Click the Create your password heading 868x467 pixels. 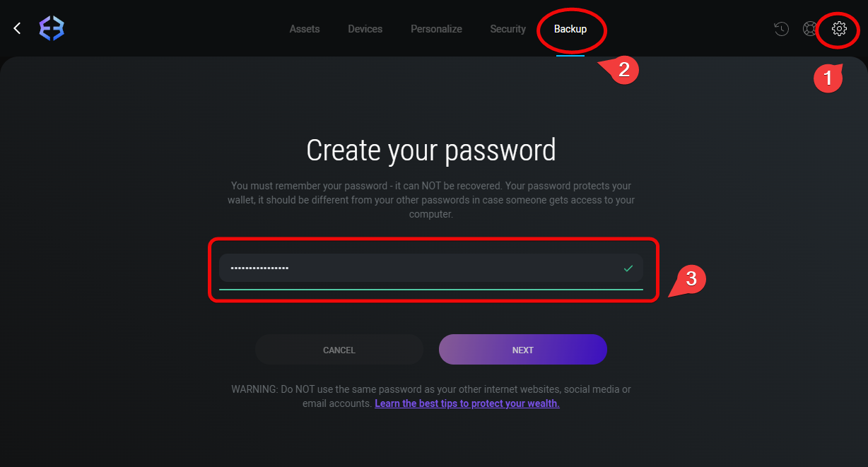tap(431, 150)
